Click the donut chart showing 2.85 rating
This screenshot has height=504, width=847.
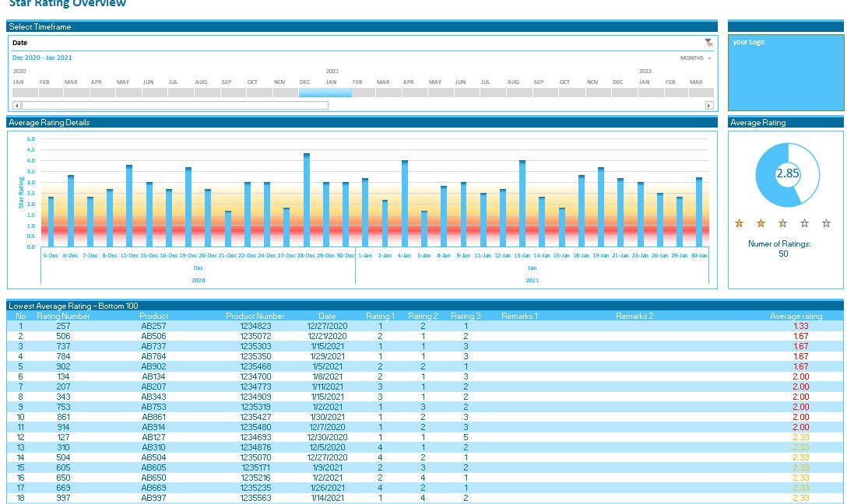coord(788,176)
